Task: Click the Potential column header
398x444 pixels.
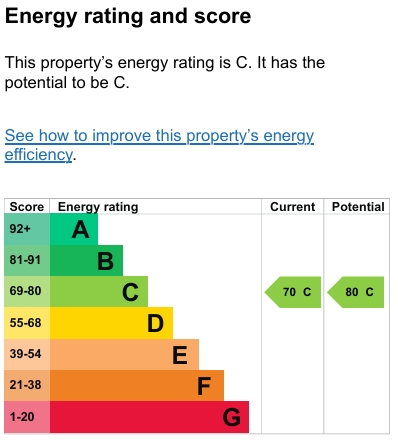Action: (358, 207)
